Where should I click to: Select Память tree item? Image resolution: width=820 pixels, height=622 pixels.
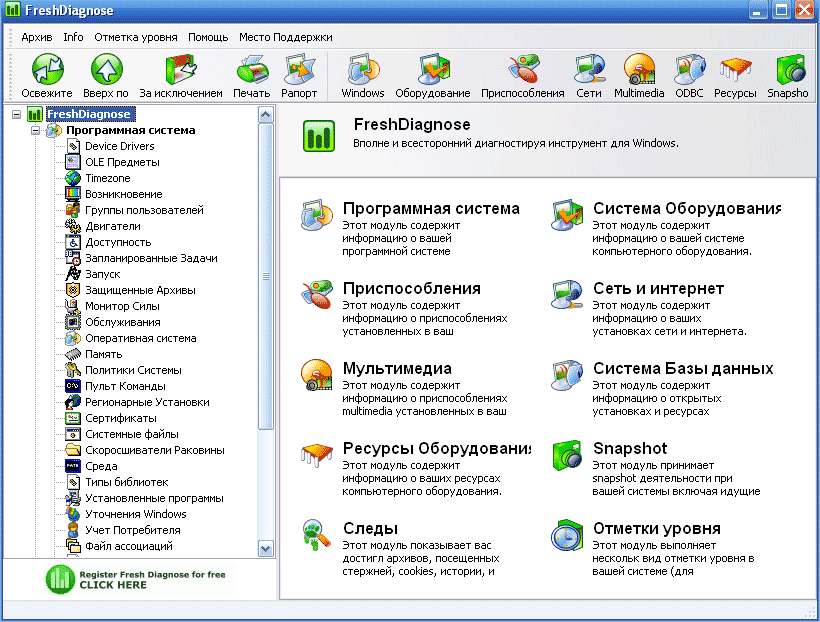104,354
